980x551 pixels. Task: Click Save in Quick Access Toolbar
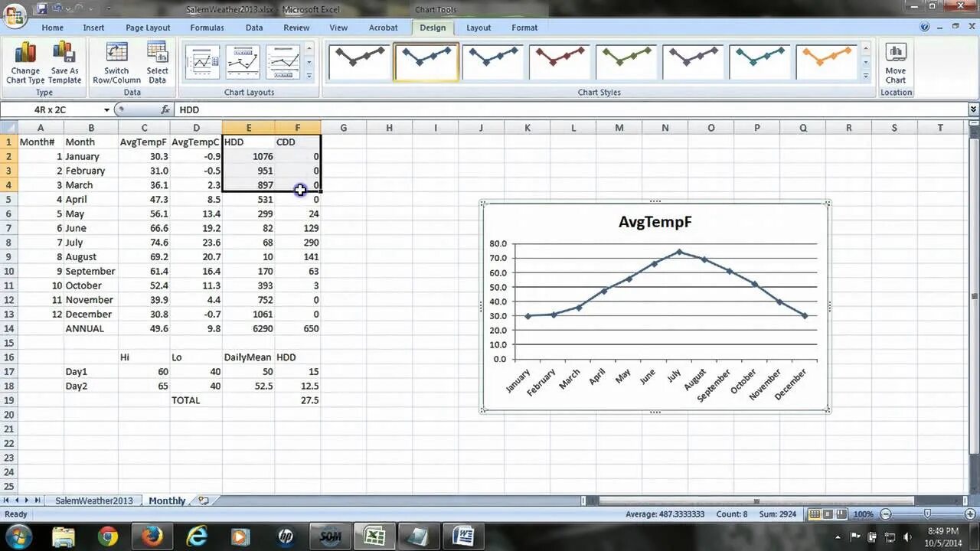coord(41,9)
